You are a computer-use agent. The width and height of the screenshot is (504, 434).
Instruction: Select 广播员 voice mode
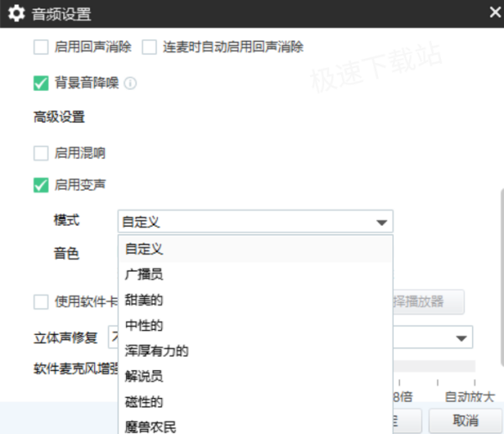(x=255, y=275)
